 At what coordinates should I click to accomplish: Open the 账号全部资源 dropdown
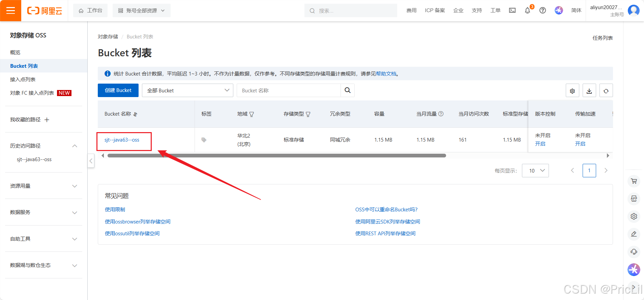142,10
